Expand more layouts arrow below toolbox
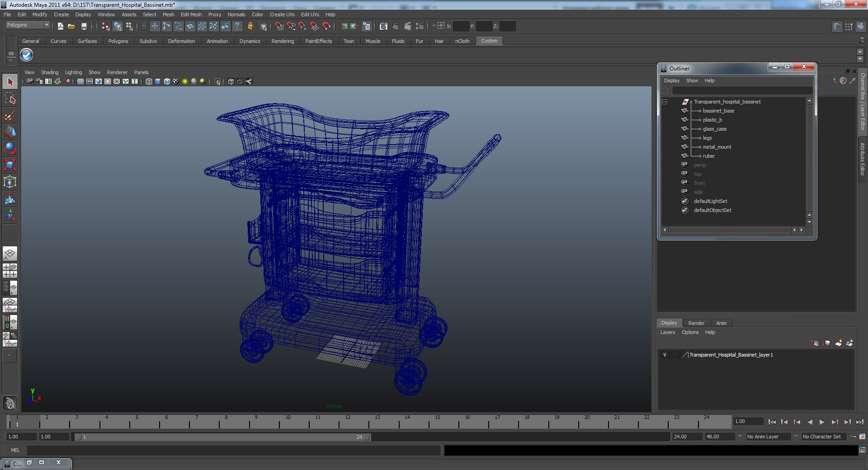Screen dimensions: 868x470 tap(9, 356)
